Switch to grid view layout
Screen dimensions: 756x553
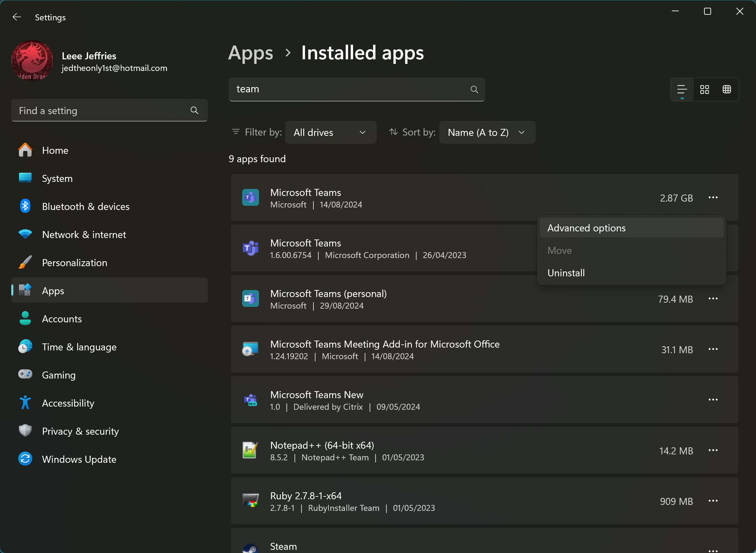click(704, 90)
